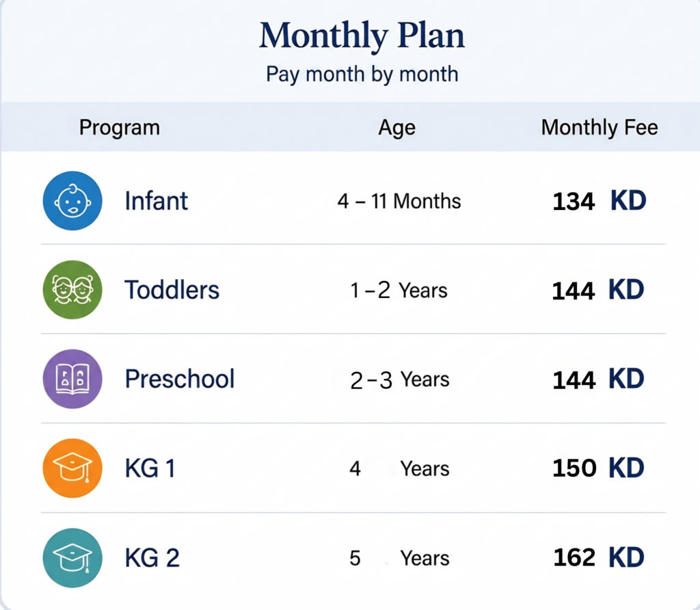700x610 pixels.
Task: Click the 134 KD Infant fee
Action: pos(600,201)
